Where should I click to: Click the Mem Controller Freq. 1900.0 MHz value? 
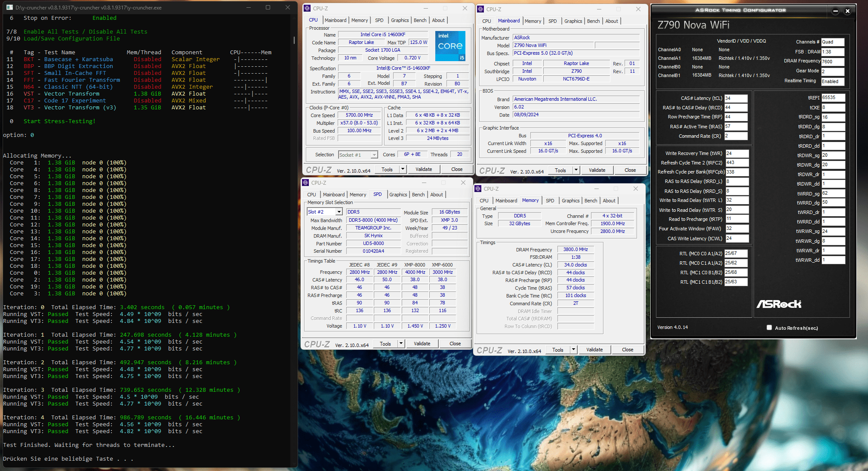[613, 223]
